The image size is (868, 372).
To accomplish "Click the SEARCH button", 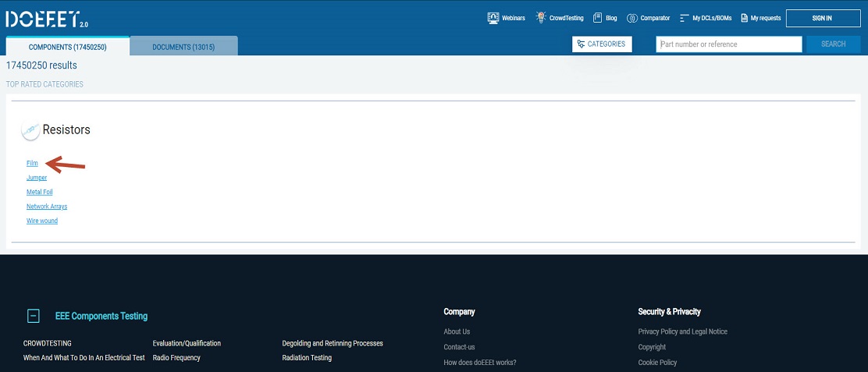I will pos(833,44).
